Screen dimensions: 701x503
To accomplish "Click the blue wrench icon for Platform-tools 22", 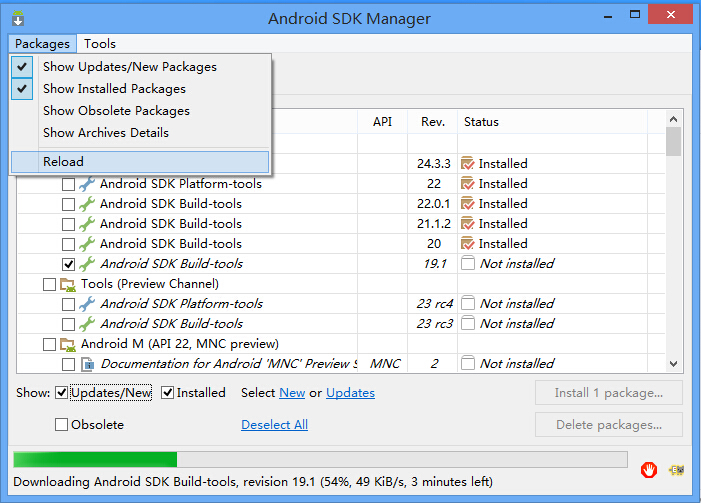I will [x=87, y=184].
